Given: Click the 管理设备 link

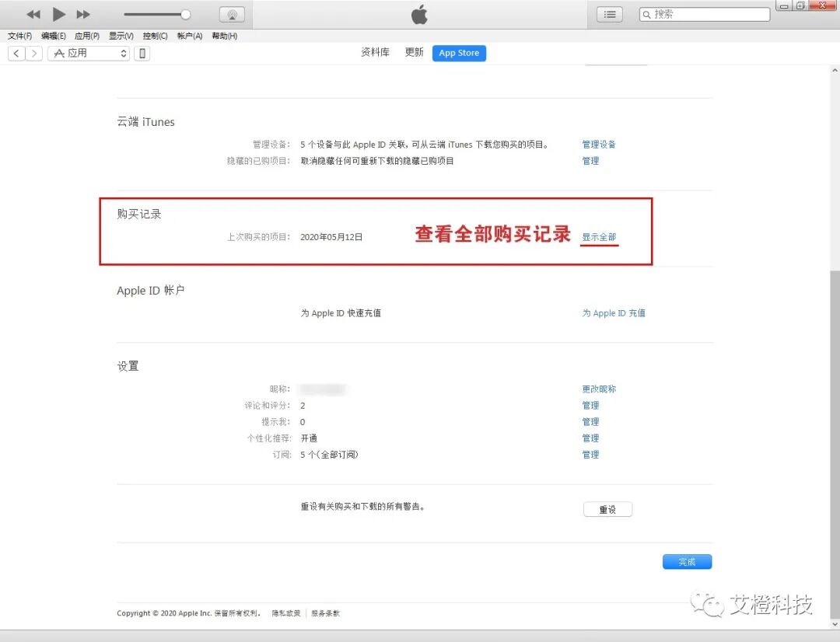Looking at the screenshot, I should click(x=599, y=145).
